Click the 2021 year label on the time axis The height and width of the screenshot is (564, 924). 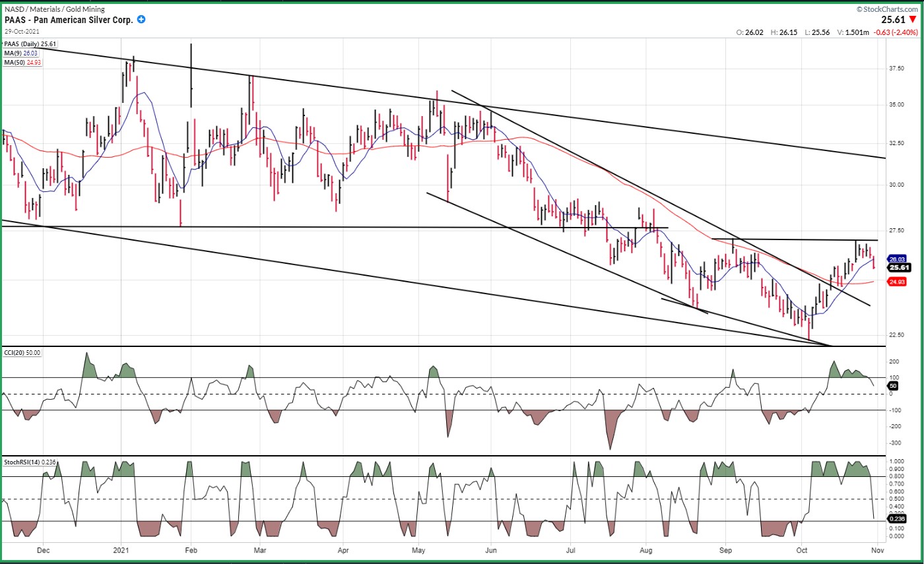click(121, 549)
